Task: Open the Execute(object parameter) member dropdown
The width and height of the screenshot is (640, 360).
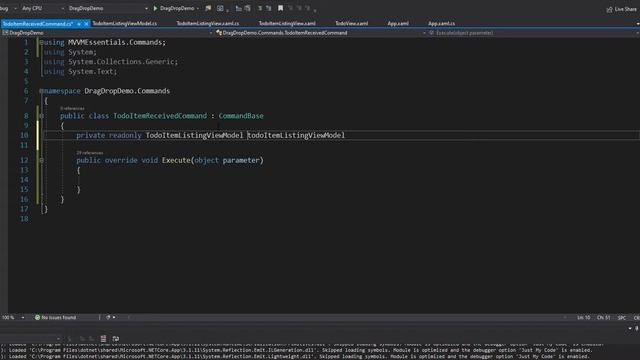Action: [533, 33]
